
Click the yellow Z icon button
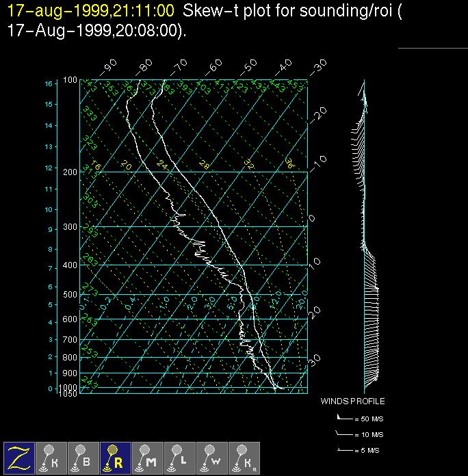pyautogui.click(x=19, y=457)
